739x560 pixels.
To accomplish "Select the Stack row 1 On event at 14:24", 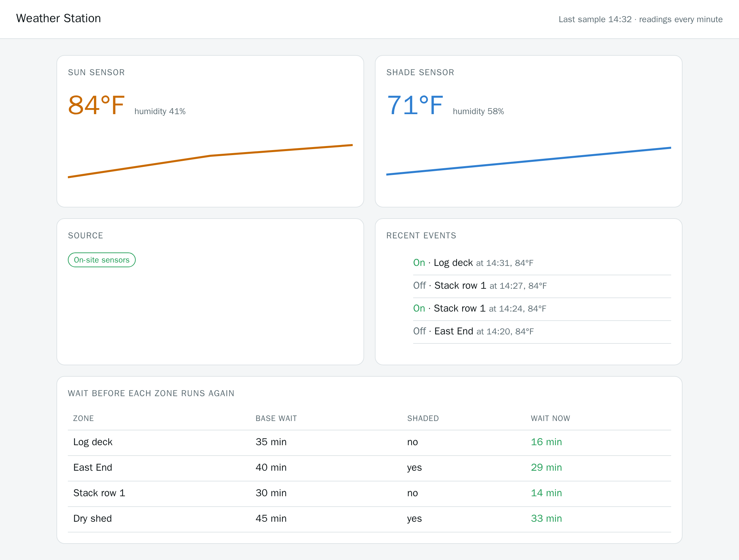I will [542, 309].
